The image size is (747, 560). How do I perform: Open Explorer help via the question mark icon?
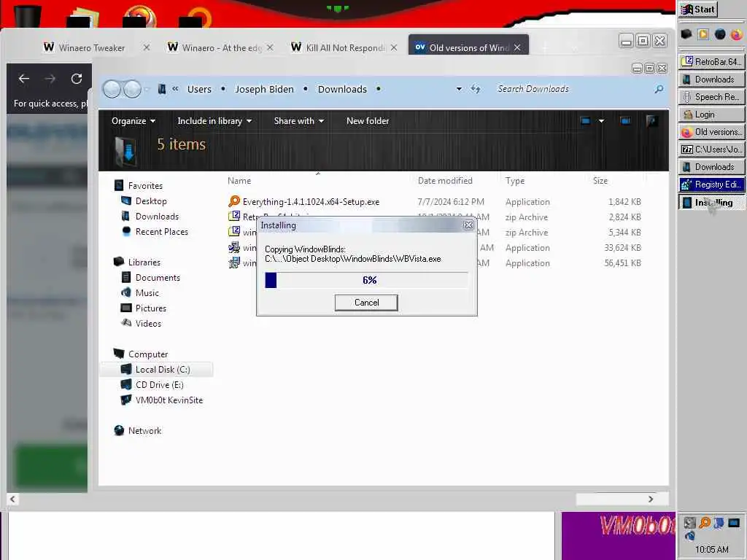[x=651, y=121]
